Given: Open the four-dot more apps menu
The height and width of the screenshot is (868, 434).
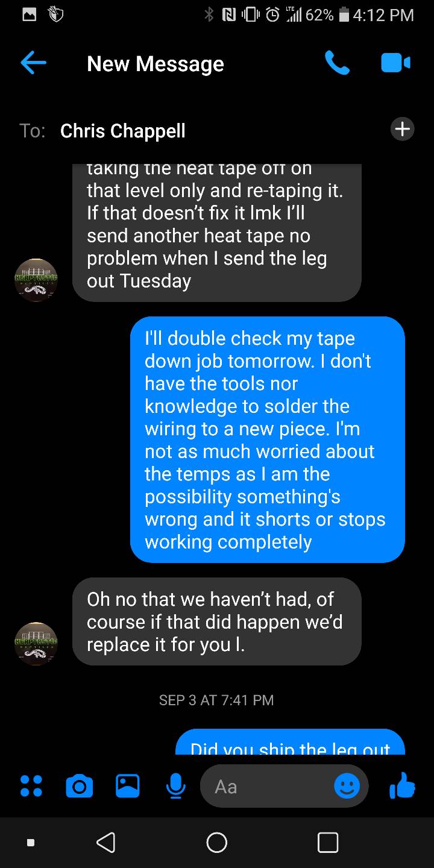Looking at the screenshot, I should click(31, 786).
